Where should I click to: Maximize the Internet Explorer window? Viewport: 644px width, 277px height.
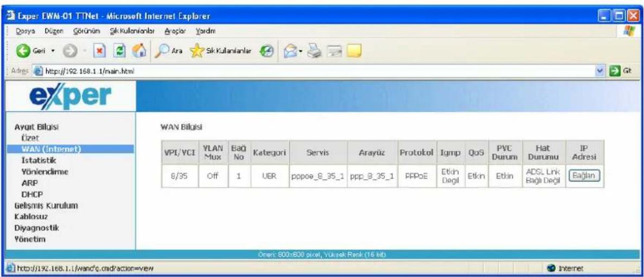[x=618, y=17]
